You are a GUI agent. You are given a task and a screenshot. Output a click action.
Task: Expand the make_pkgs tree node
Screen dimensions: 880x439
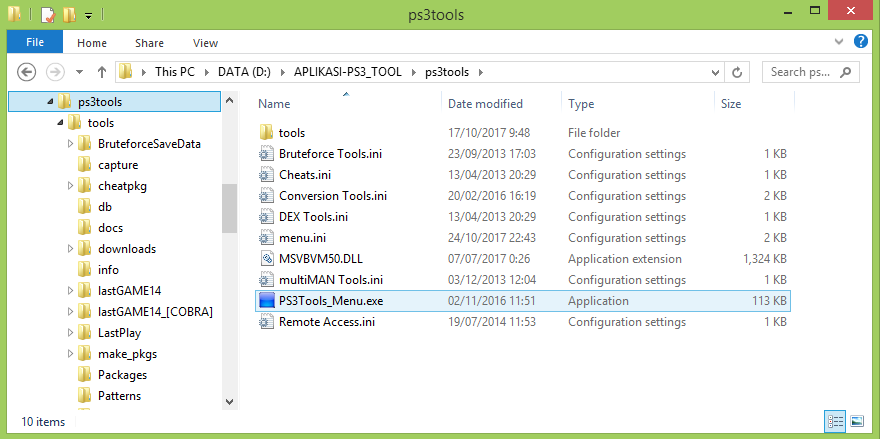tap(70, 354)
